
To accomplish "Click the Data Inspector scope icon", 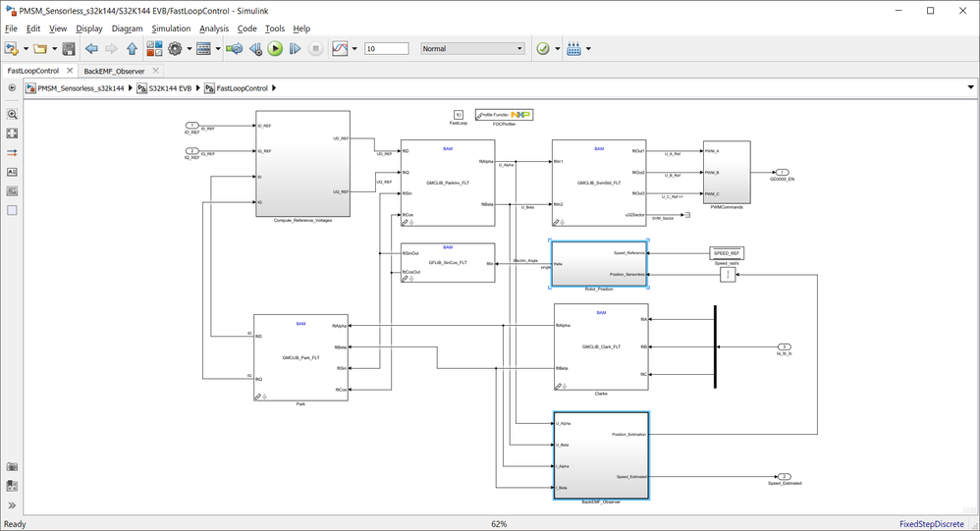I will [x=340, y=49].
